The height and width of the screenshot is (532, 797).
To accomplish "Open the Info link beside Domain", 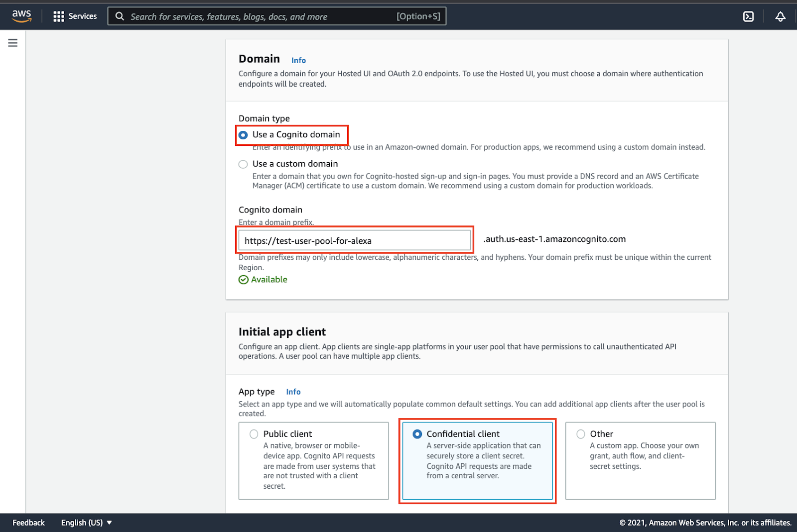I will [x=298, y=60].
